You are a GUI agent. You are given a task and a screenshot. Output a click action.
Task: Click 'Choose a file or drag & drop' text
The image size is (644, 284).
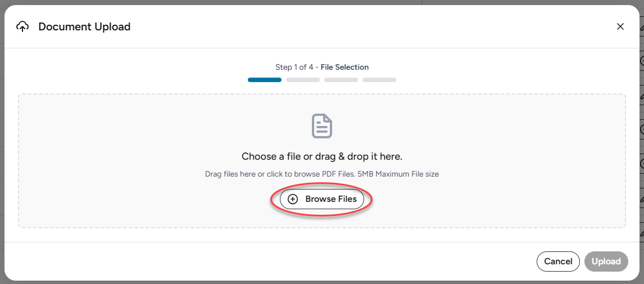click(322, 156)
